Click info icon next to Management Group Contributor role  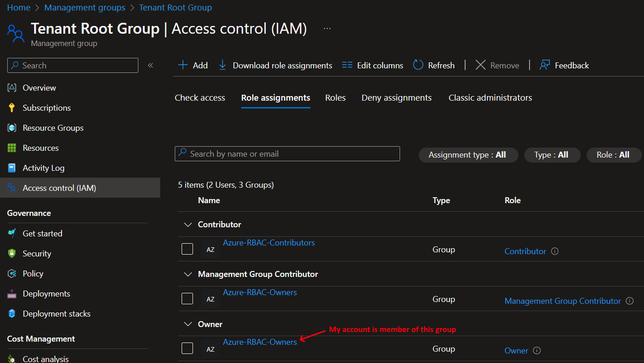click(x=629, y=301)
